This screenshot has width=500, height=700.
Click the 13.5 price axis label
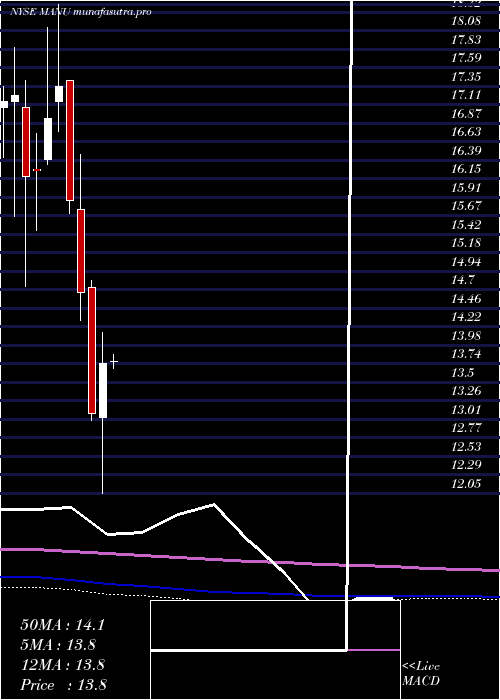[463, 372]
